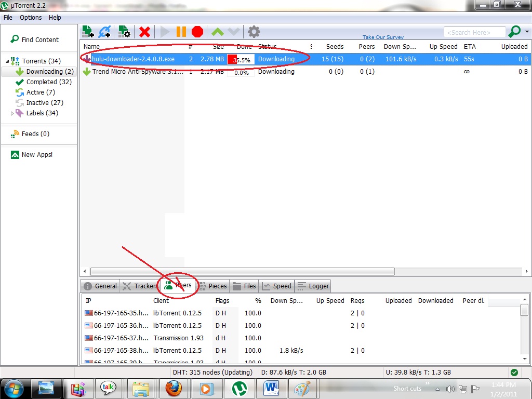Screen dimensions: 532x399
Task: Open Firefox from the taskbar
Action: point(174,389)
